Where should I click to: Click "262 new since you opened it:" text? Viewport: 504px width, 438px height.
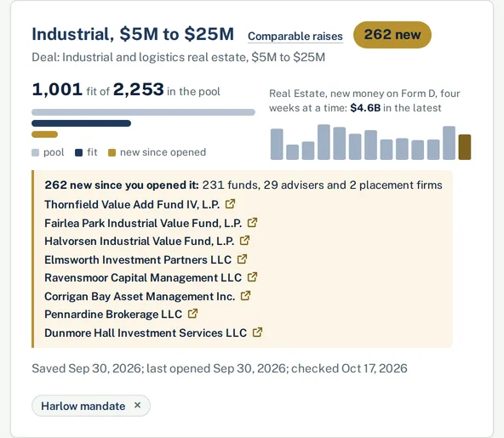click(122, 185)
